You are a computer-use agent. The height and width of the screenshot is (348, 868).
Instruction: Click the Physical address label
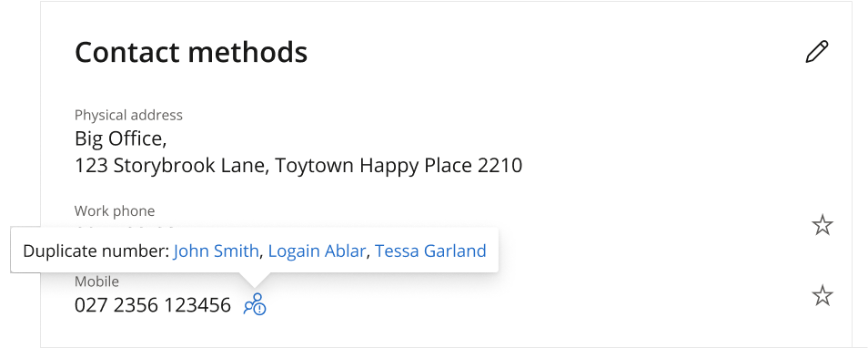coord(128,116)
